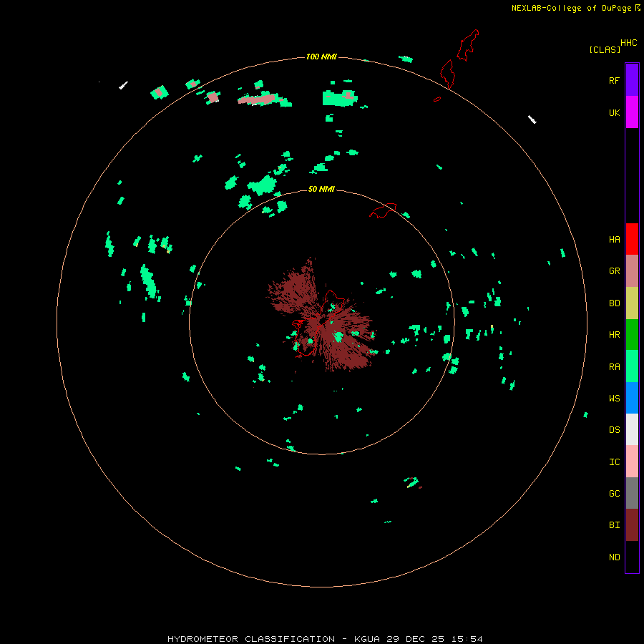Click the 100 NMI range ring label
The height and width of the screenshot is (644, 644).
pos(321,57)
